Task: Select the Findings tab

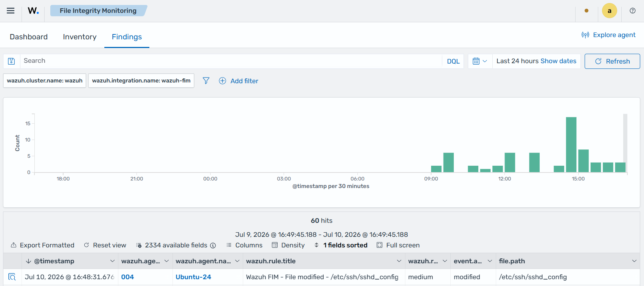Action: pyautogui.click(x=127, y=37)
